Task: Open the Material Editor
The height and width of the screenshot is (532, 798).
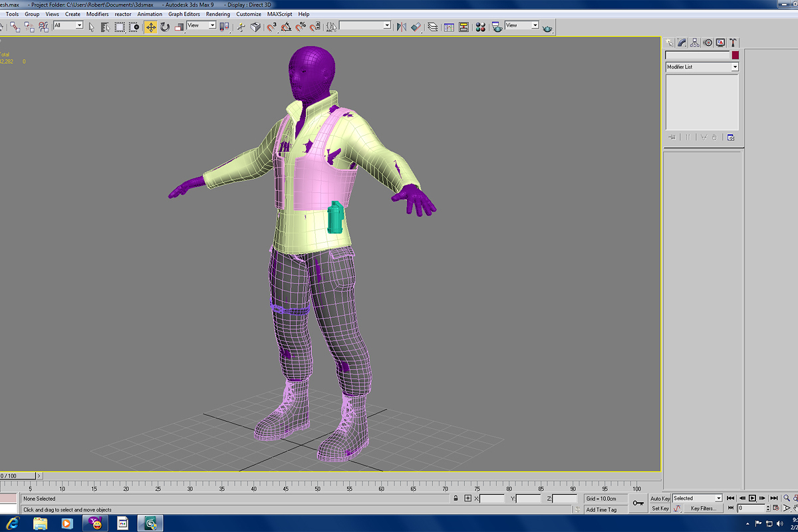Action: 480,27
